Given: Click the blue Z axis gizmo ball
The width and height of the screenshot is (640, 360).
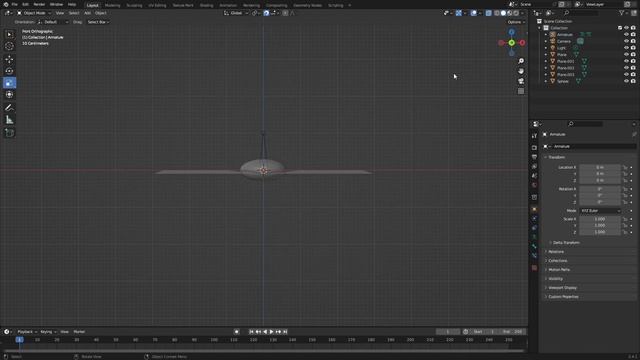Looking at the screenshot, I should point(511,32).
